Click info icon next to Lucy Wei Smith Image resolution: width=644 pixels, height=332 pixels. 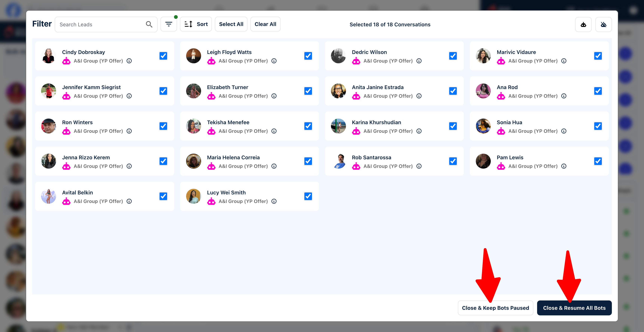point(274,201)
